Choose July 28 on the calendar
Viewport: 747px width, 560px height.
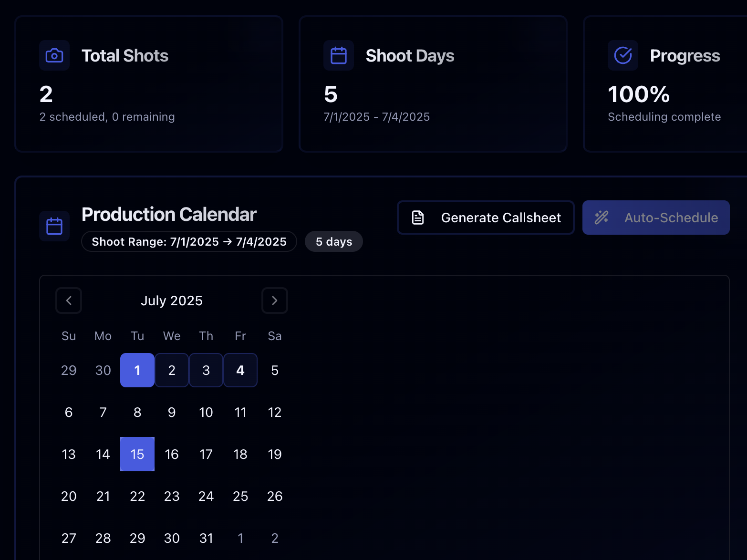point(103,538)
